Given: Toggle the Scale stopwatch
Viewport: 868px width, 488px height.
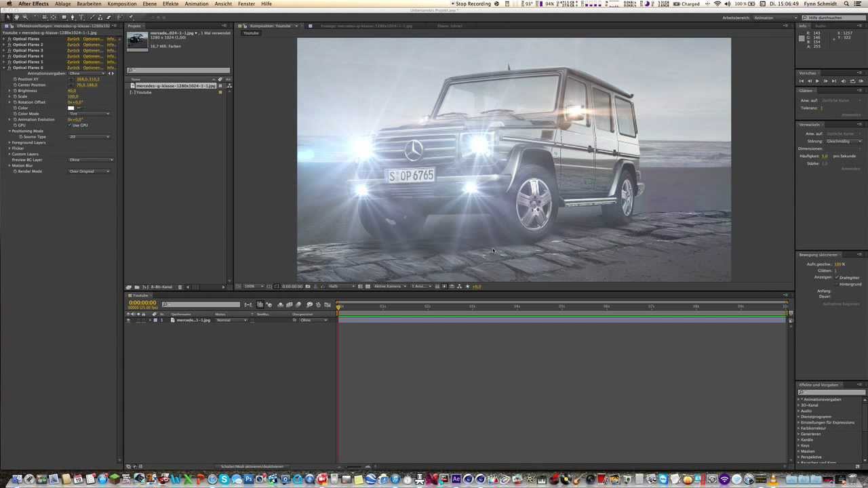Looking at the screenshot, I should tap(15, 96).
